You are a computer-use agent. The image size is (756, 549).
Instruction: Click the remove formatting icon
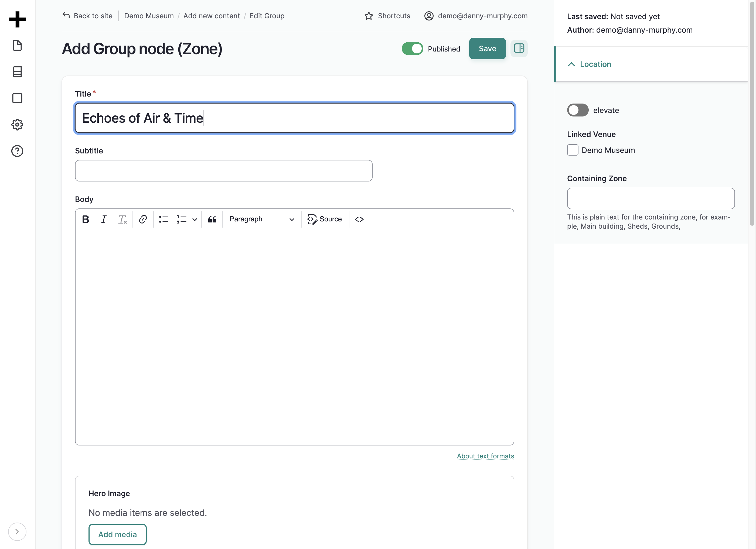(122, 219)
